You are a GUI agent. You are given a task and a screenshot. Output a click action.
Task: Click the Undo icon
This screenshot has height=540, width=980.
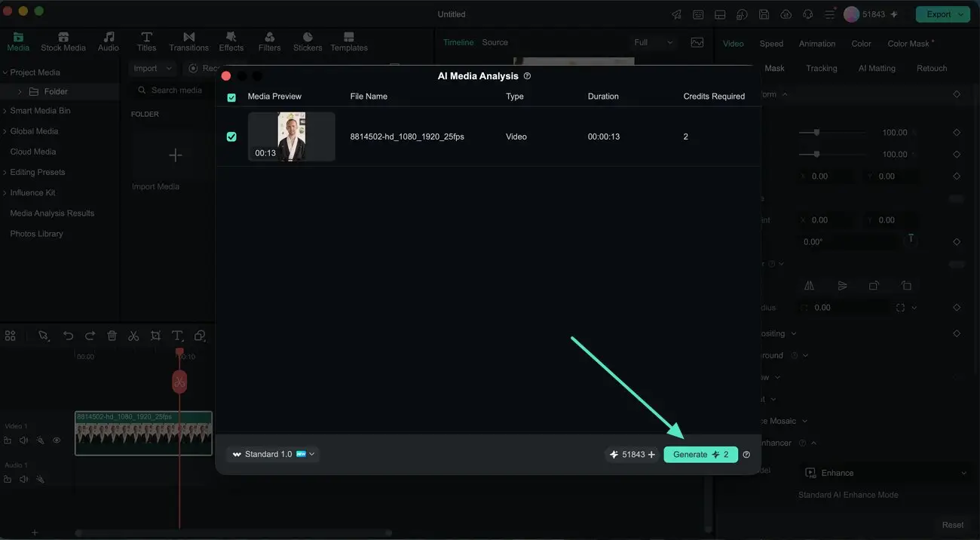point(68,336)
